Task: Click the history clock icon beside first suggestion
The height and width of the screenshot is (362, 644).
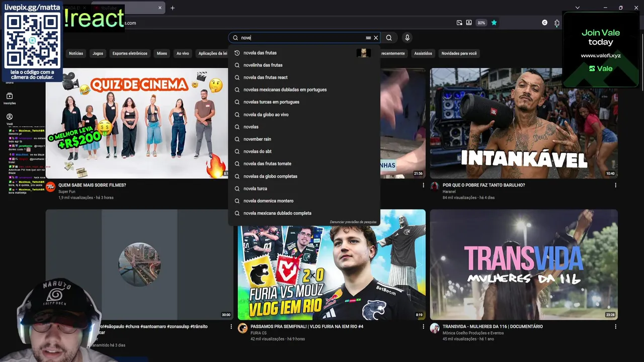Action: [x=237, y=53]
